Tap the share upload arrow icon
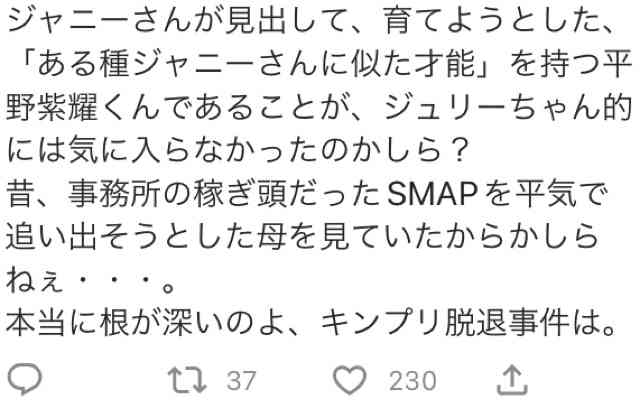 pyautogui.click(x=512, y=380)
